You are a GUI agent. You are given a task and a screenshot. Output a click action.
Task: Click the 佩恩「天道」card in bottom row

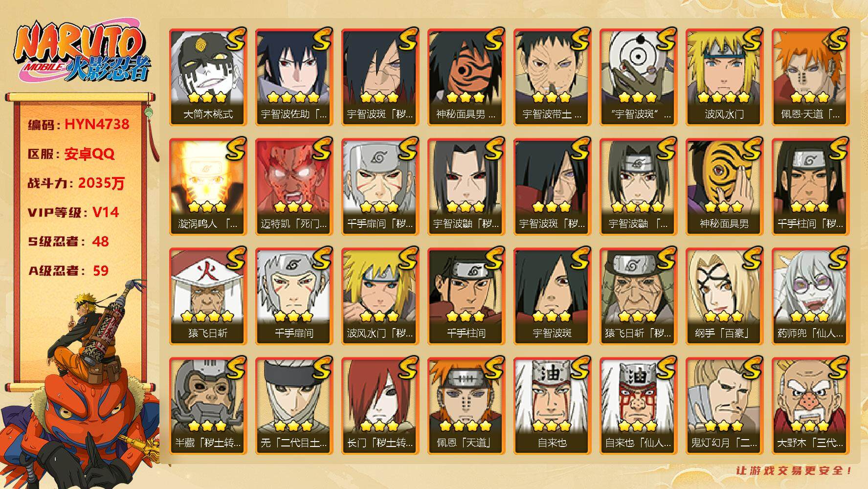pos(466,406)
